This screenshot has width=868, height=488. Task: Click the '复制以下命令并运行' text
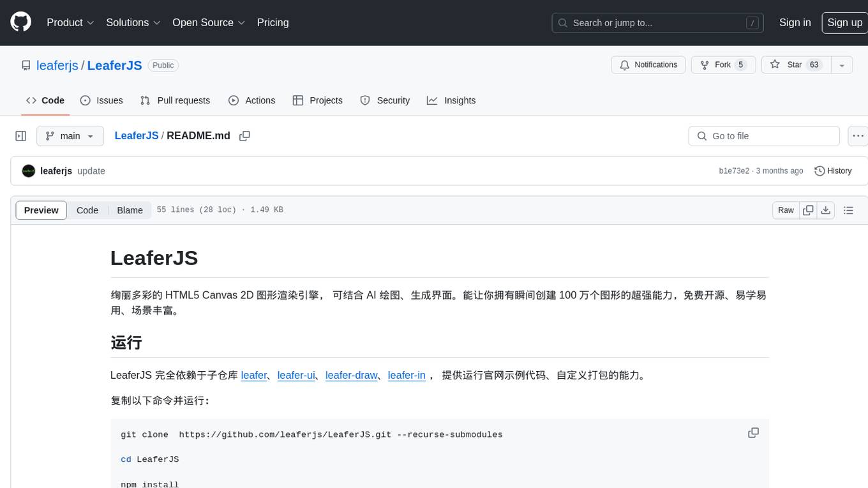(x=160, y=400)
